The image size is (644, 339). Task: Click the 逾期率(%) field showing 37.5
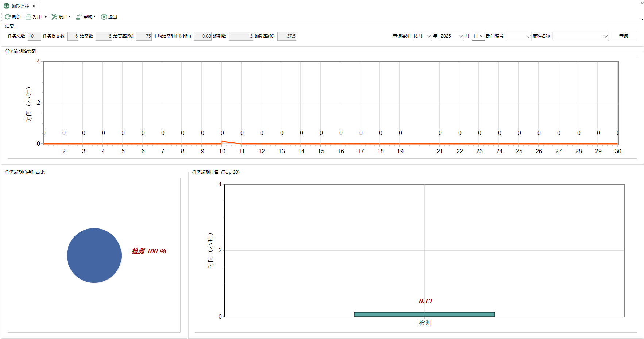(x=286, y=36)
